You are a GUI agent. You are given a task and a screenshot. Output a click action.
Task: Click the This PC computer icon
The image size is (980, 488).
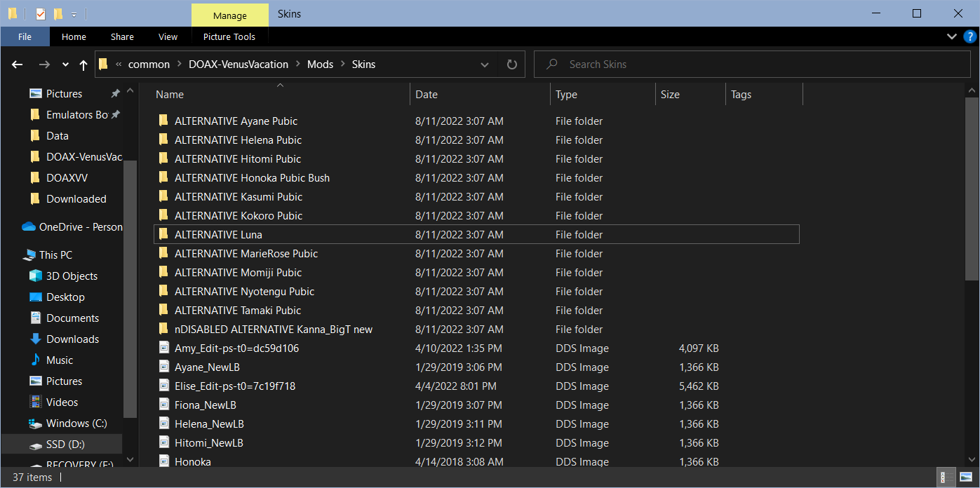coord(29,255)
